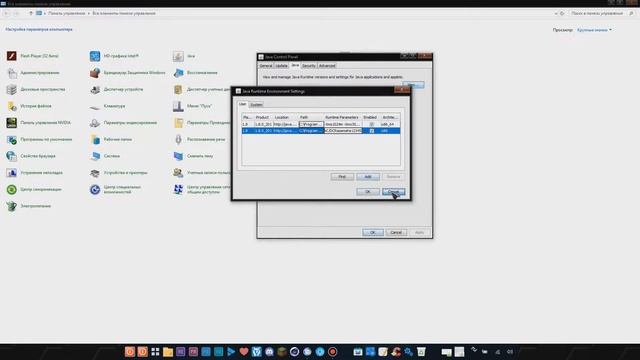Open Discord from the taskbar
Image resolution: width=640 pixels, height=360 pixels.
pyautogui.click(x=269, y=352)
